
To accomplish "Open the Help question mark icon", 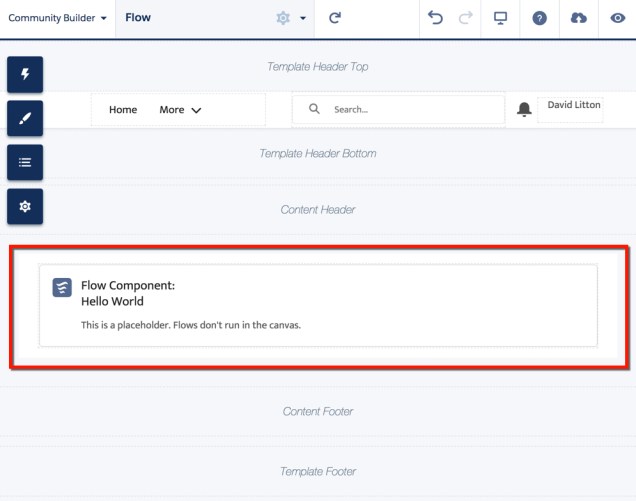I will [540, 18].
